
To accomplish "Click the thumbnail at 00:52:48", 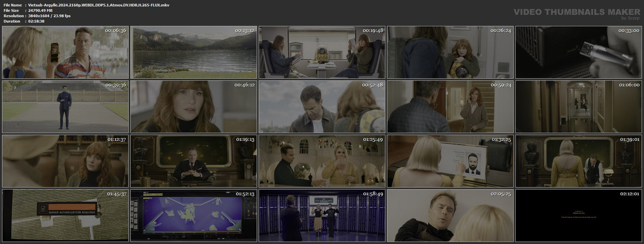I will [322, 107].
